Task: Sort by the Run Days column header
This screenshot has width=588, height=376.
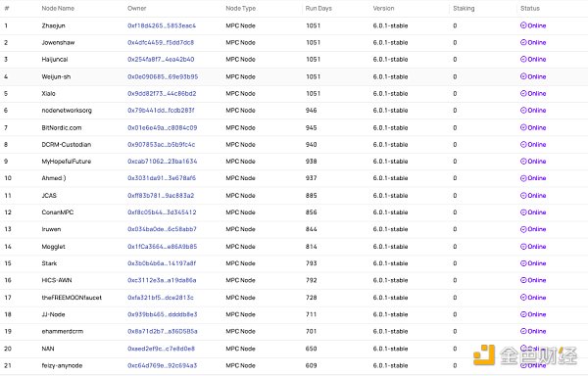Action: click(318, 8)
